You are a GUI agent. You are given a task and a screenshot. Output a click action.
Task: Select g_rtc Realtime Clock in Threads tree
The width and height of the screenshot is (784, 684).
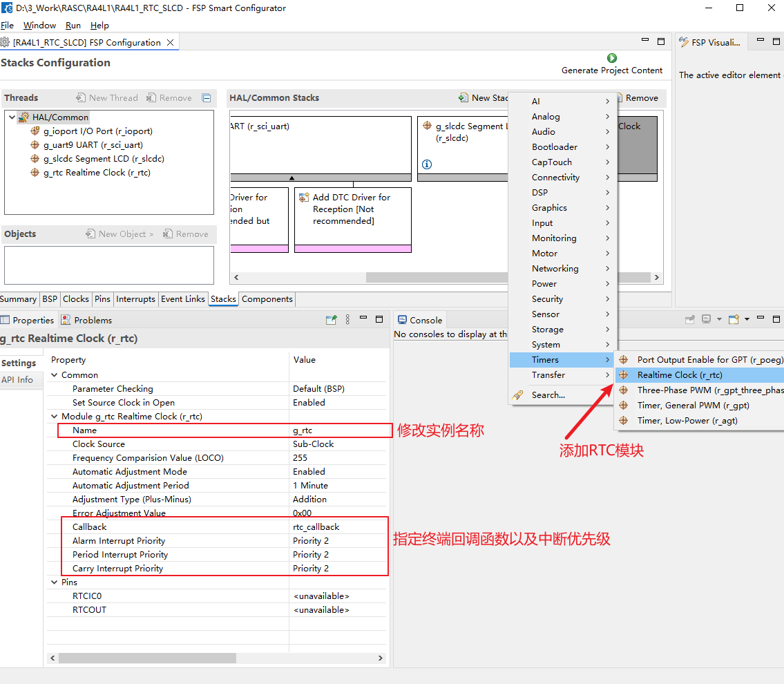point(97,173)
